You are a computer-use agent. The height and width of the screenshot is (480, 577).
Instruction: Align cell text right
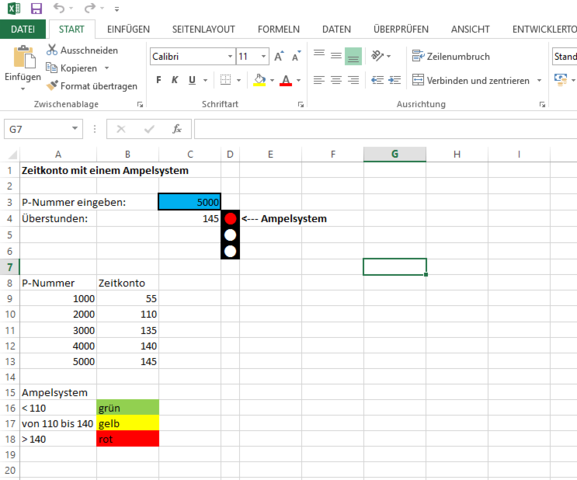pos(353,80)
